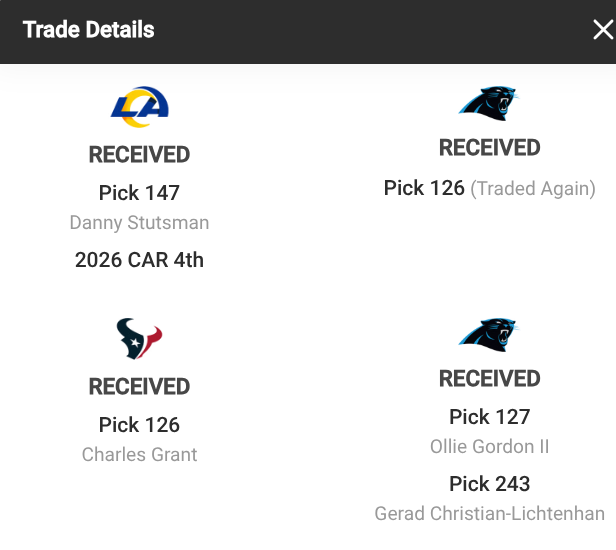
Task: Open Charles Grant player name
Action: pos(139,455)
